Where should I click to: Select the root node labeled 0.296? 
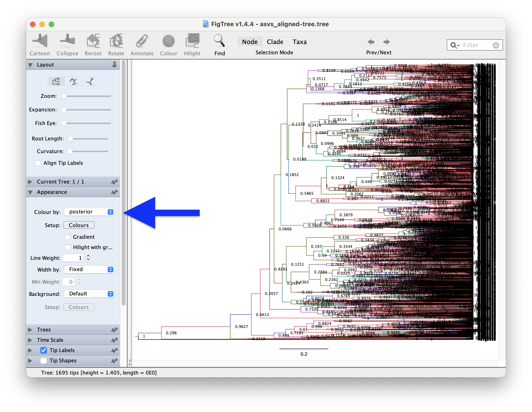[171, 333]
